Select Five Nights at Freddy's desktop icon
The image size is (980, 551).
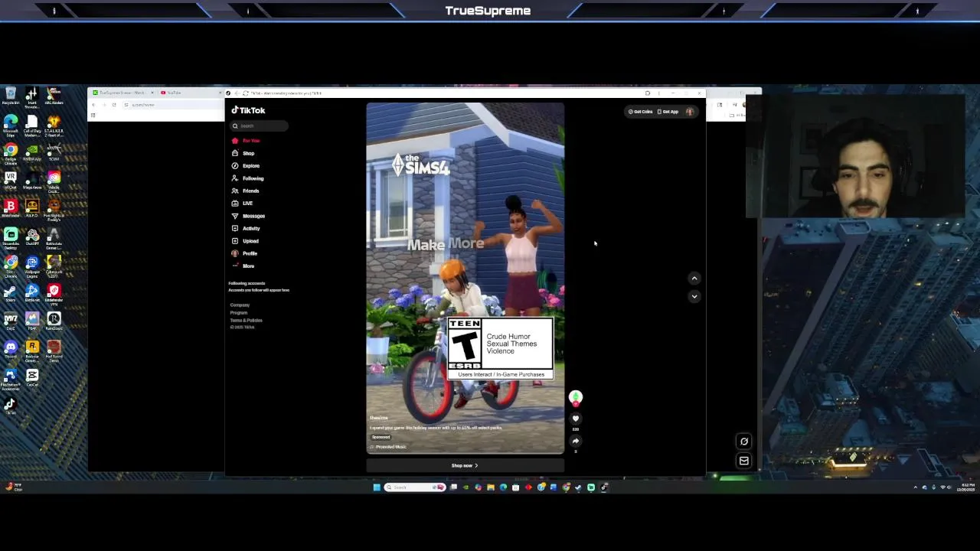coord(54,210)
